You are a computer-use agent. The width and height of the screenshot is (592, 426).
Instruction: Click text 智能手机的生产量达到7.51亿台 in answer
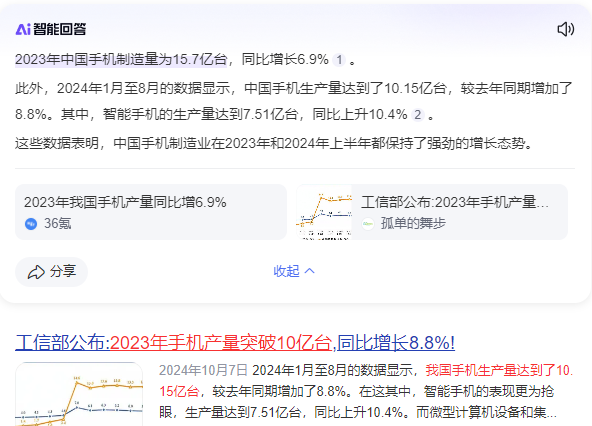click(x=200, y=114)
